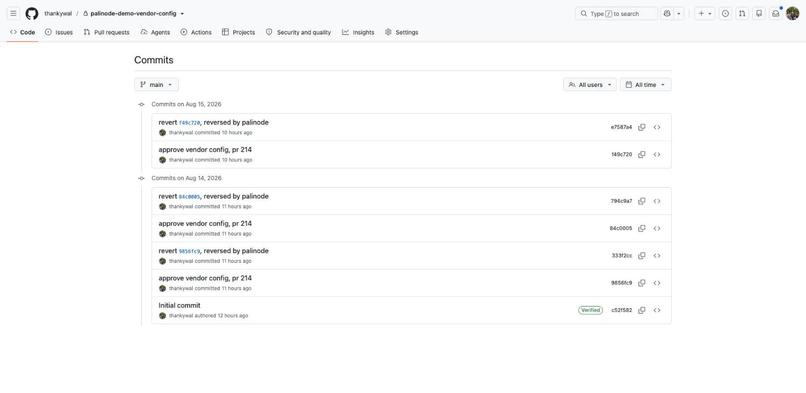
Task: Expand dropdown arrow beside the repository name
Action: tap(182, 14)
